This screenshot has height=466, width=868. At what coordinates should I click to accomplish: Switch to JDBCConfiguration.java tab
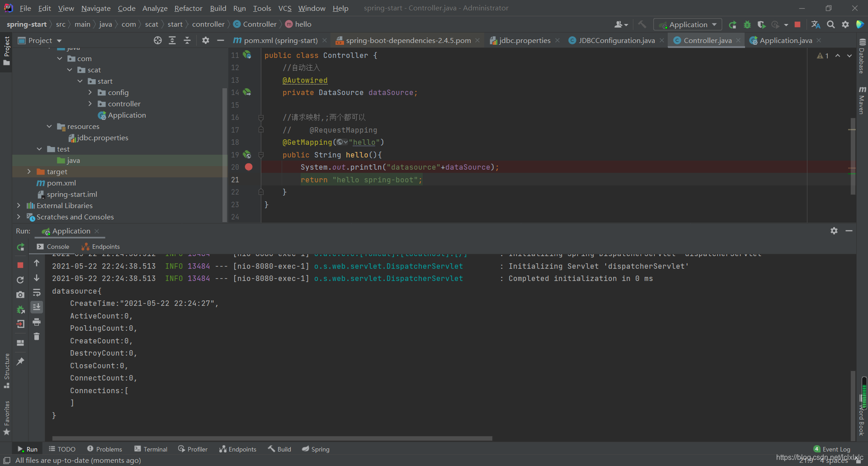click(617, 40)
